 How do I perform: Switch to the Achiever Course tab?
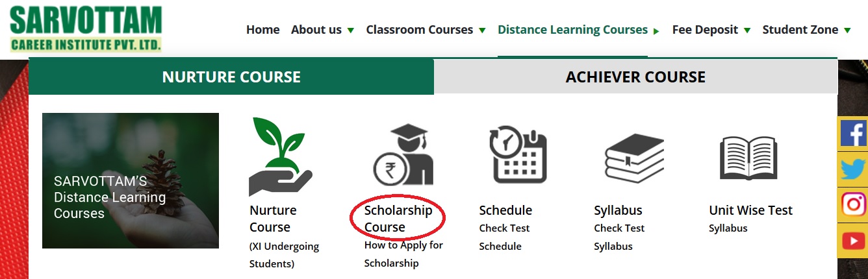(635, 77)
